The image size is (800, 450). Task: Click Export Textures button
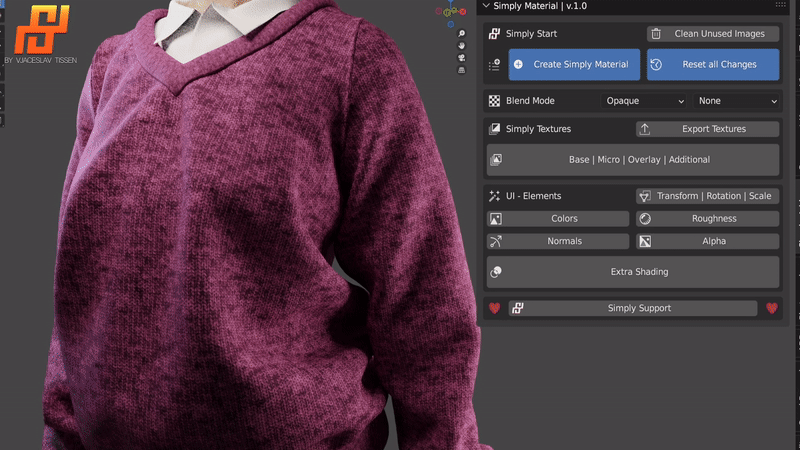[x=707, y=129]
